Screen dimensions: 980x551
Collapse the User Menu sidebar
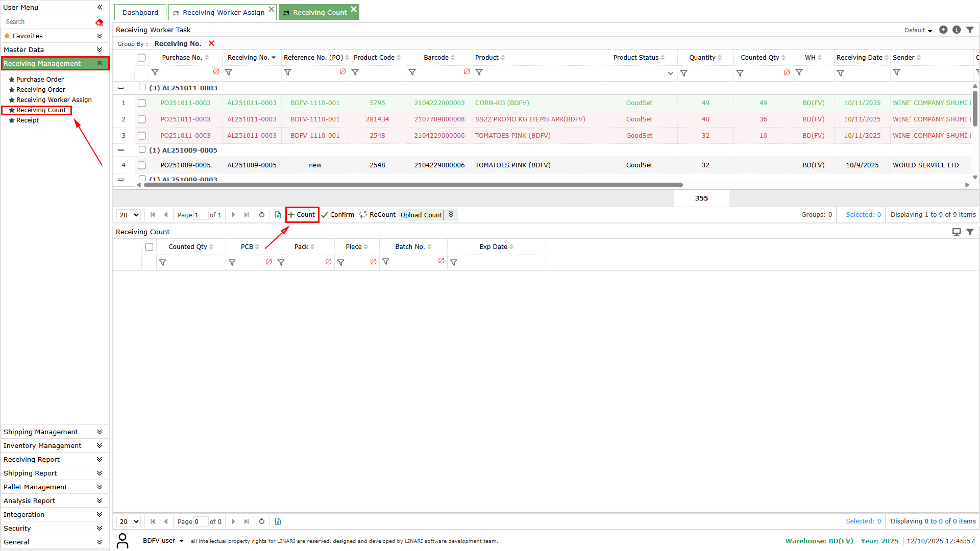click(100, 7)
